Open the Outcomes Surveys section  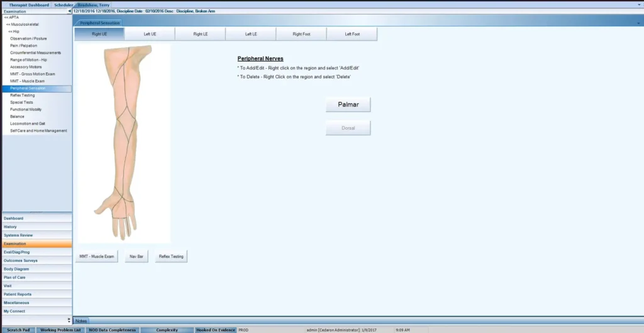tap(37, 261)
